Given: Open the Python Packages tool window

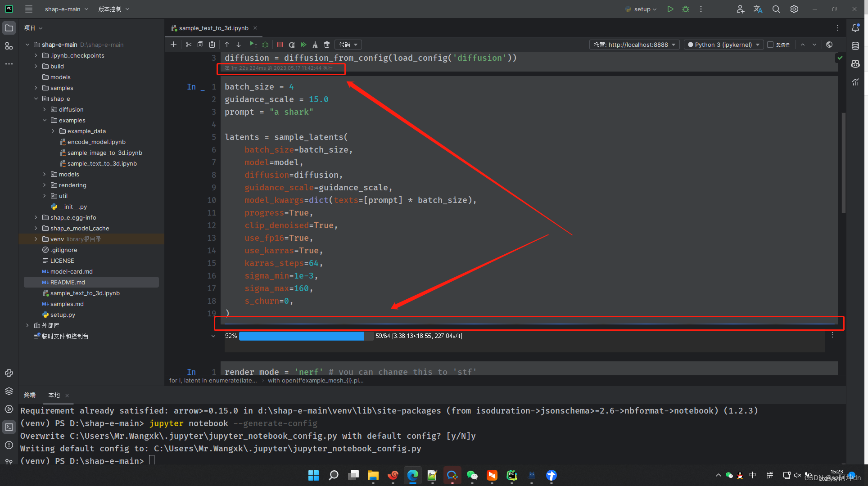Looking at the screenshot, I should (x=9, y=391).
